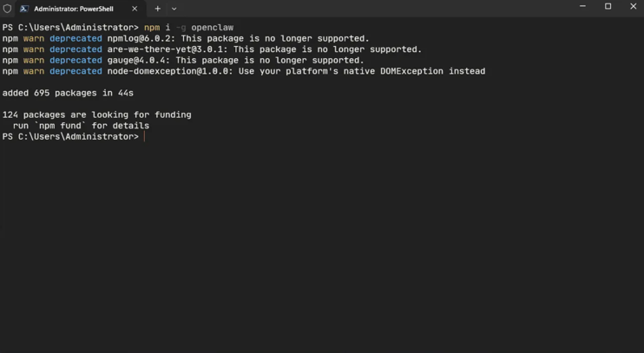This screenshot has width=644, height=353.
Task: Click the "npm i -g openclaw" command text
Action: pos(188,28)
